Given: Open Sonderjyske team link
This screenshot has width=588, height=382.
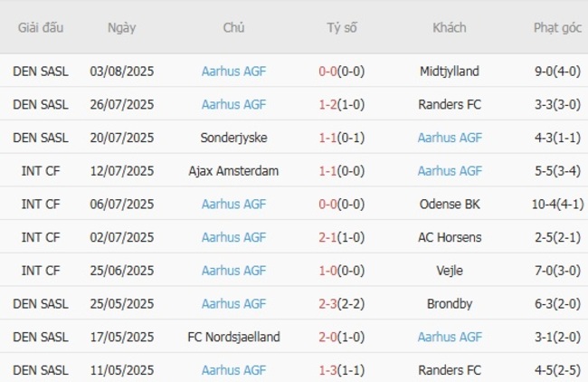Looking at the screenshot, I should (233, 138).
